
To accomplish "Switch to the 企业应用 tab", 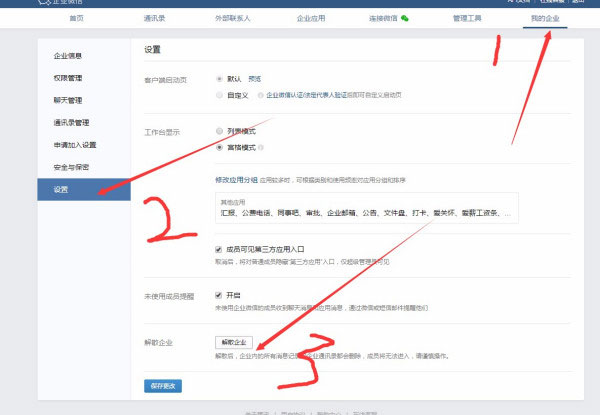I will (x=316, y=18).
